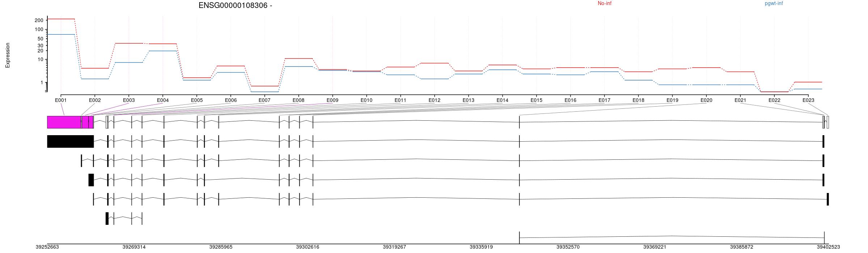Click y-axis tick value 1
Image resolution: width=868 pixels, height=253 pixels.
(x=42, y=82)
